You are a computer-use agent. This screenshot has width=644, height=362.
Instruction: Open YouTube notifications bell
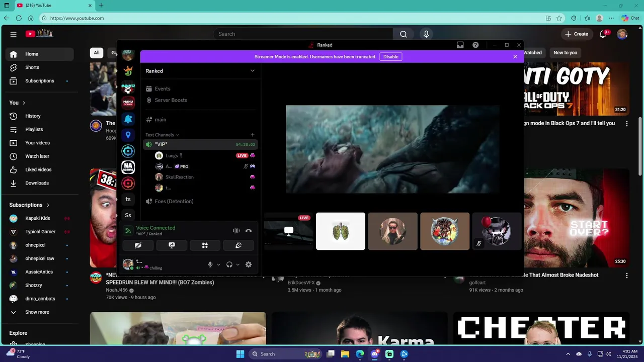pos(603,34)
